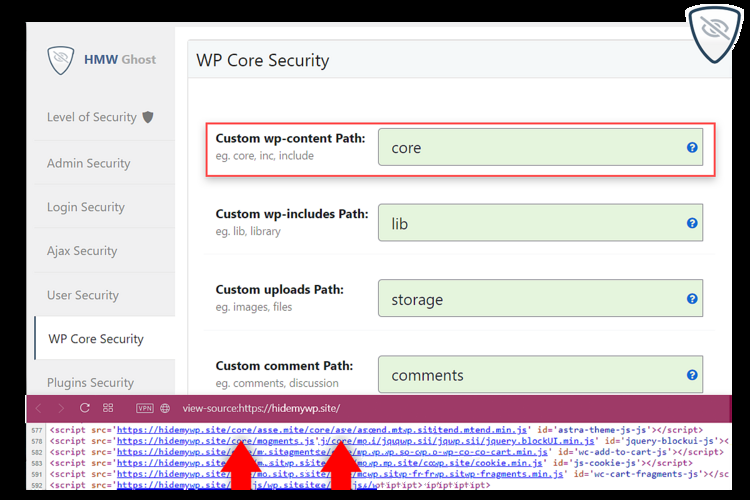Click the Custom wp-content Path input field
Viewport: 750px width, 500px height.
point(530,147)
